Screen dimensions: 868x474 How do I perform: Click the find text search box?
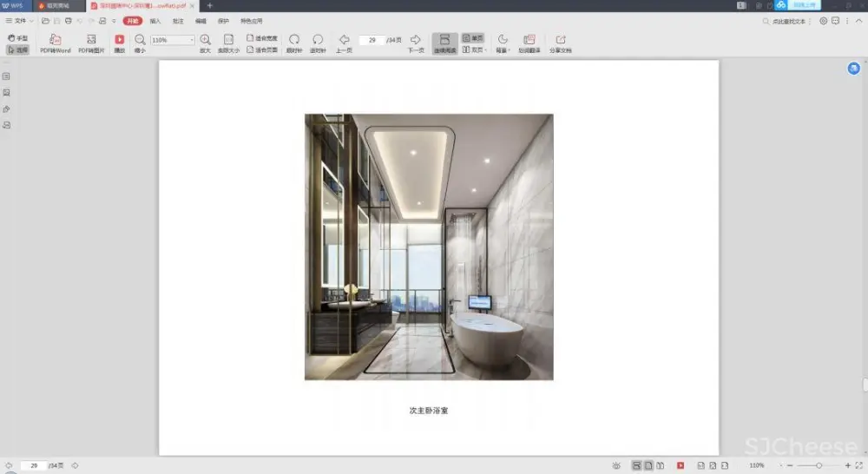pos(786,21)
